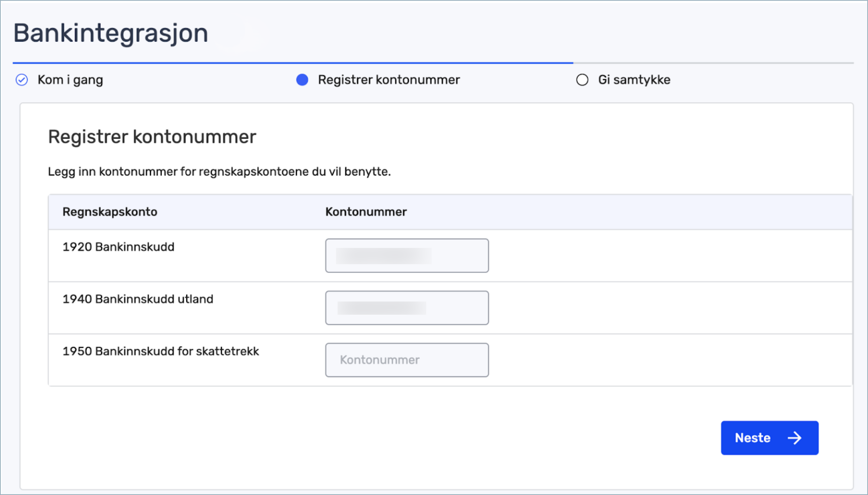
Task: Open the Gi samtykke step
Action: pyautogui.click(x=634, y=80)
